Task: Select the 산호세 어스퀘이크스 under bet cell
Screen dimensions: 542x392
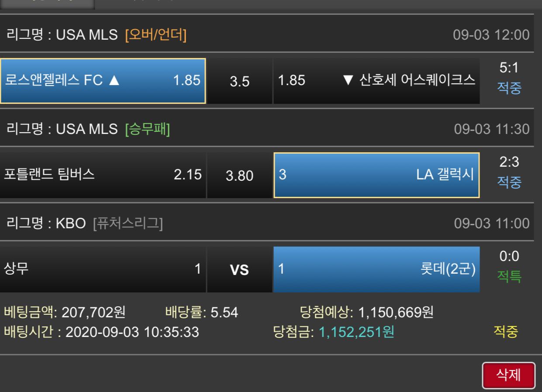Action: (376, 81)
